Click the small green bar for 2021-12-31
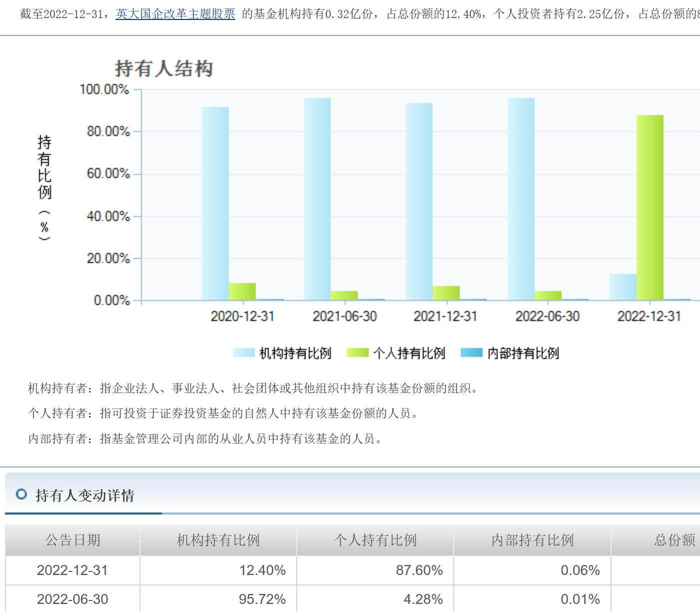The height and width of the screenshot is (612, 700). [446, 293]
